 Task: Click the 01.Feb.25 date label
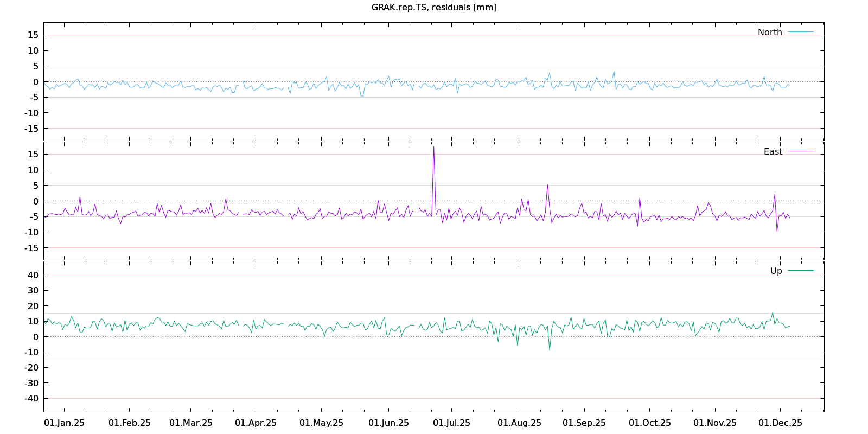[130, 423]
